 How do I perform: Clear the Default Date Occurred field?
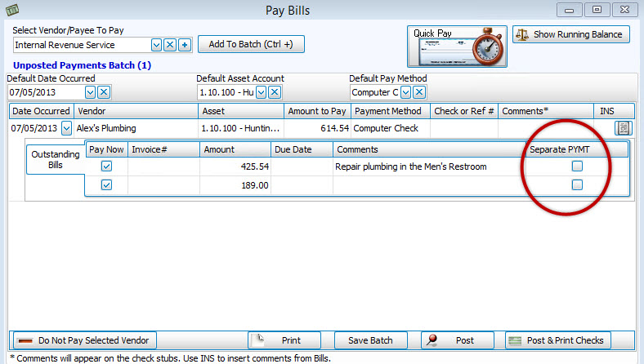click(104, 92)
